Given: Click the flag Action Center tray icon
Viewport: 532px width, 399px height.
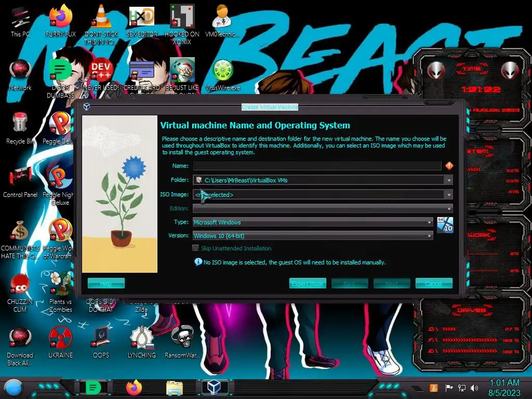Looking at the screenshot, I should (x=449, y=388).
